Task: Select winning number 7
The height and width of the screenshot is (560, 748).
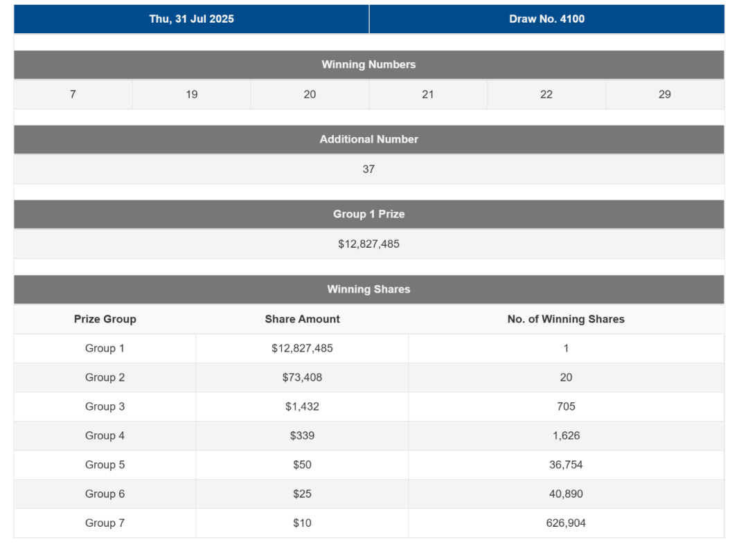Action: 73,94
